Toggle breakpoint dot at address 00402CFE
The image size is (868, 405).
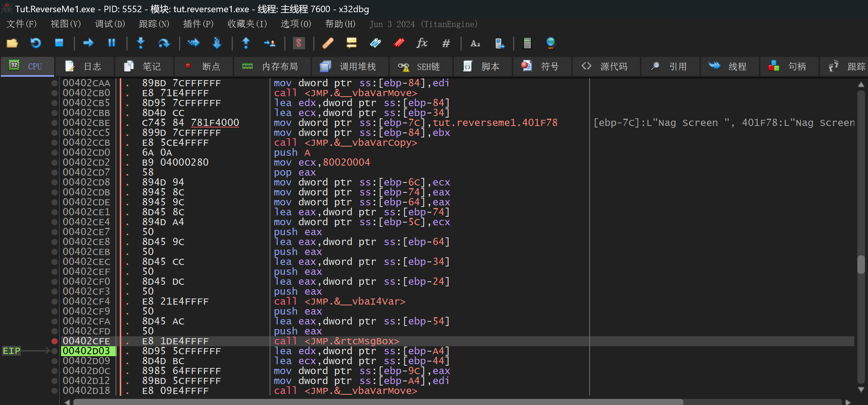(55, 341)
